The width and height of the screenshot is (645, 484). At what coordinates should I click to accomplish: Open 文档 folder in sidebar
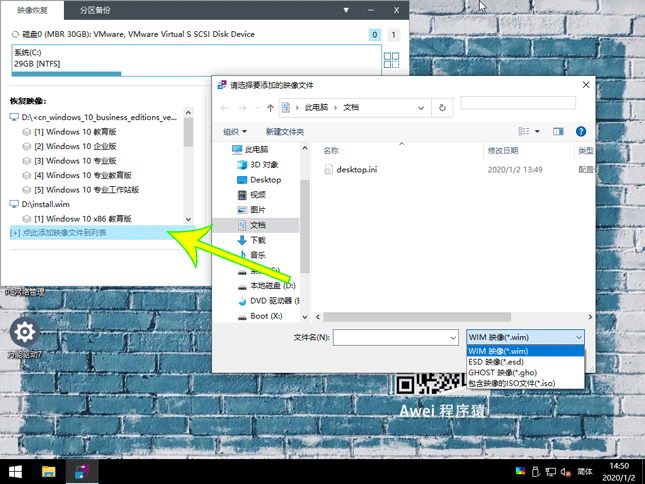click(x=258, y=225)
